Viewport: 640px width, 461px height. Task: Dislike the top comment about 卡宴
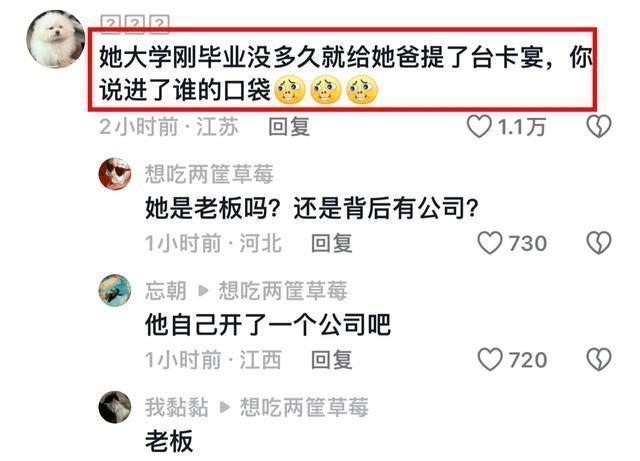point(598,126)
